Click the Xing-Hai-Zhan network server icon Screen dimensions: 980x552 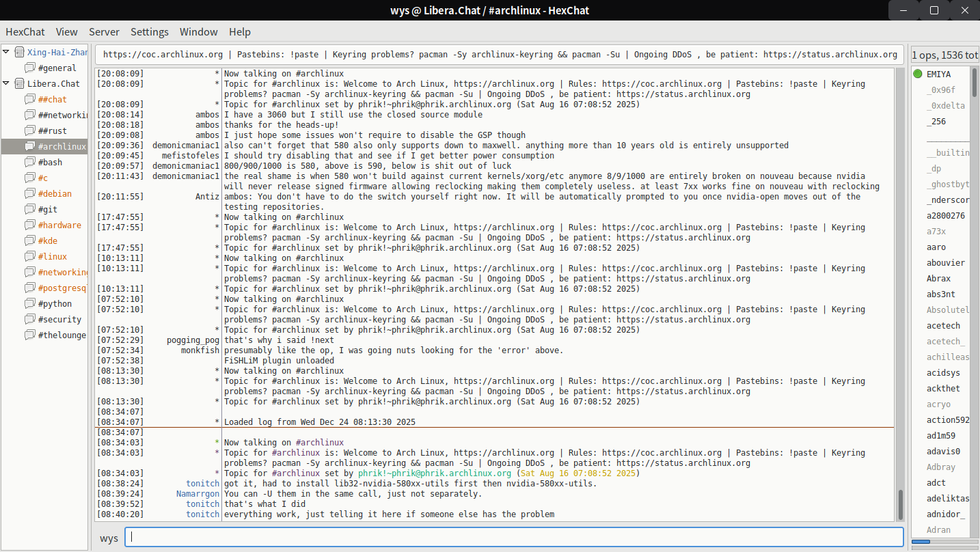19,52
